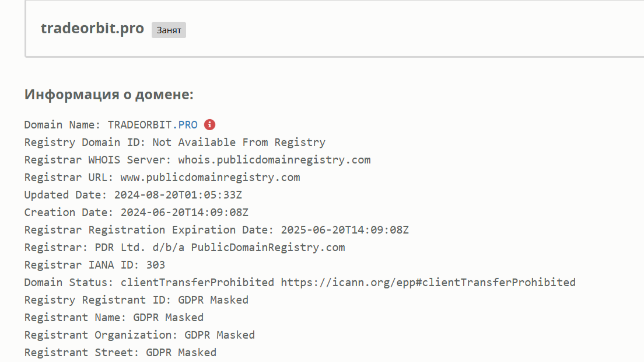Image resolution: width=644 pixels, height=362 pixels.
Task: Select the tradeorbit.pro domain heading
Action: point(92,29)
